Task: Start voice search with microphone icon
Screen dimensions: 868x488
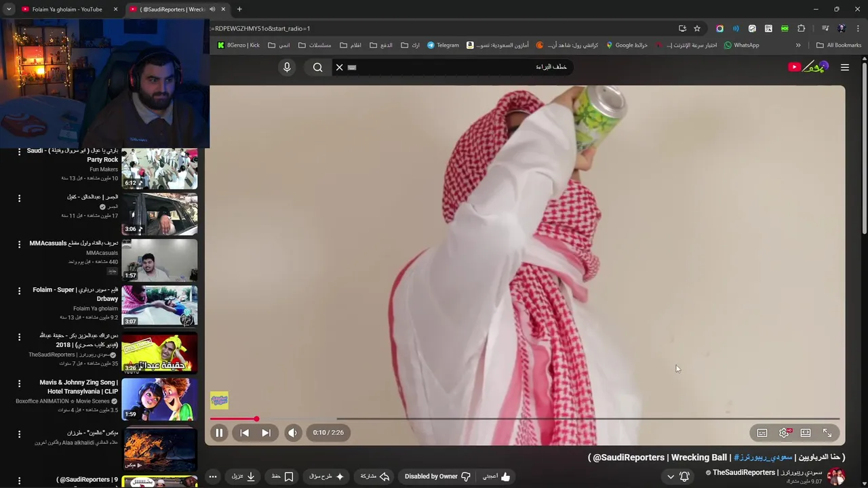Action: click(x=287, y=67)
